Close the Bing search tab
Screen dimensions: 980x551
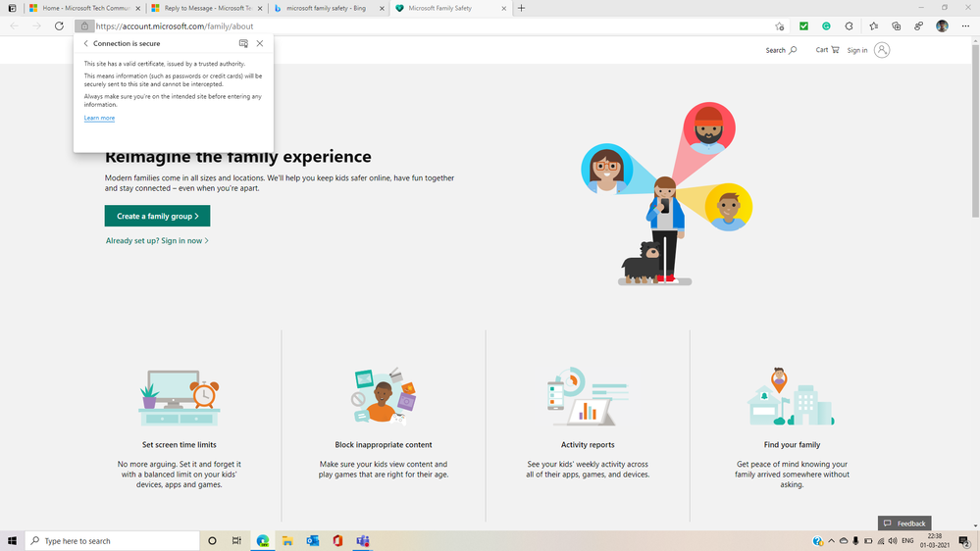382,8
